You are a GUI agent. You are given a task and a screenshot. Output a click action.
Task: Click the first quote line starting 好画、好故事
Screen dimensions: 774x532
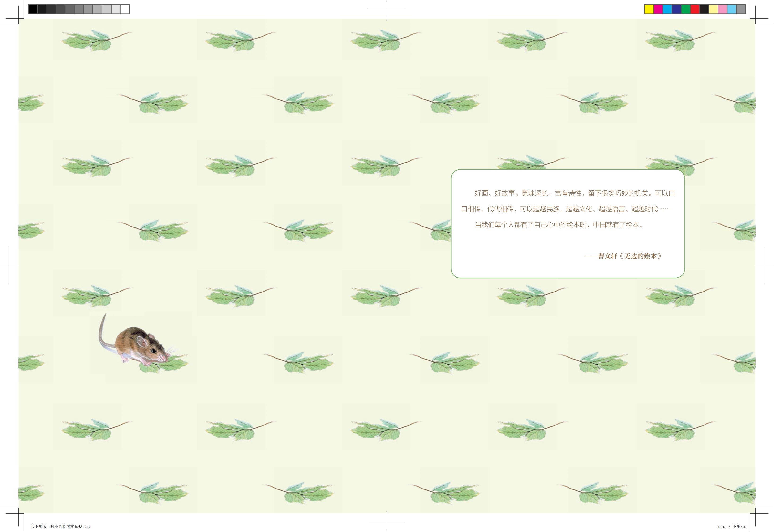coord(574,193)
